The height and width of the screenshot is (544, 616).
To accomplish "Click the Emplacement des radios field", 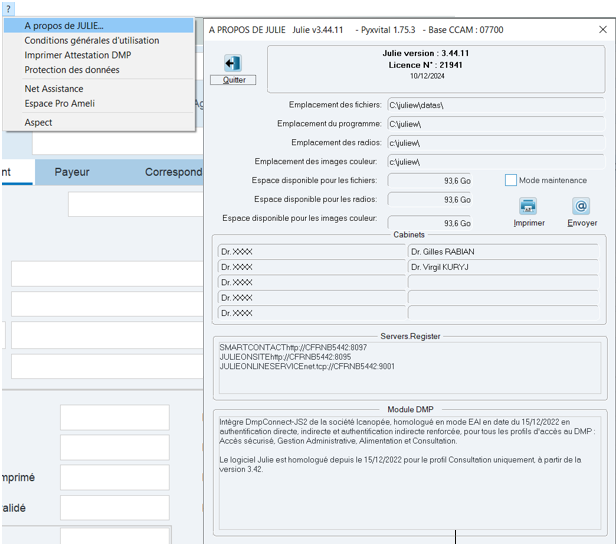I will 495,143.
